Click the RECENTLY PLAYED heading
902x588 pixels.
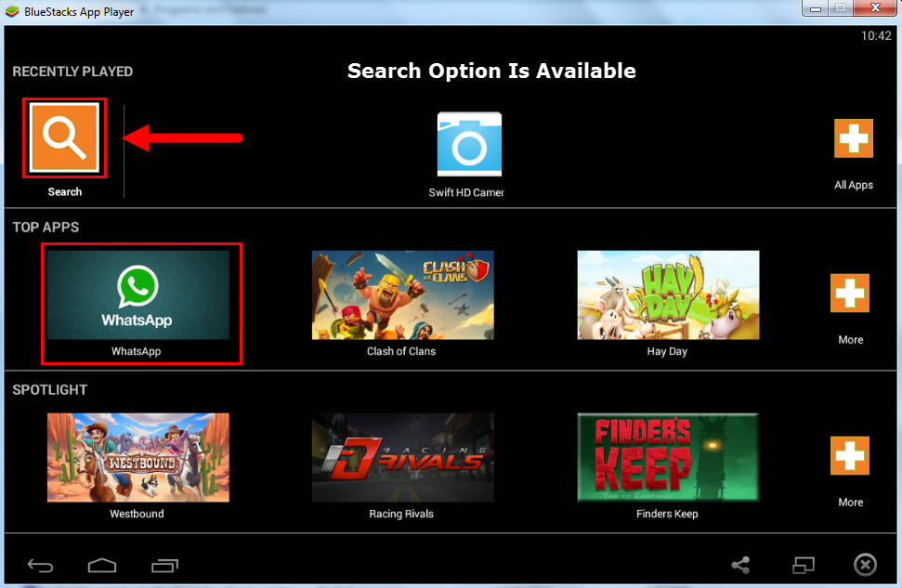pos(72,72)
